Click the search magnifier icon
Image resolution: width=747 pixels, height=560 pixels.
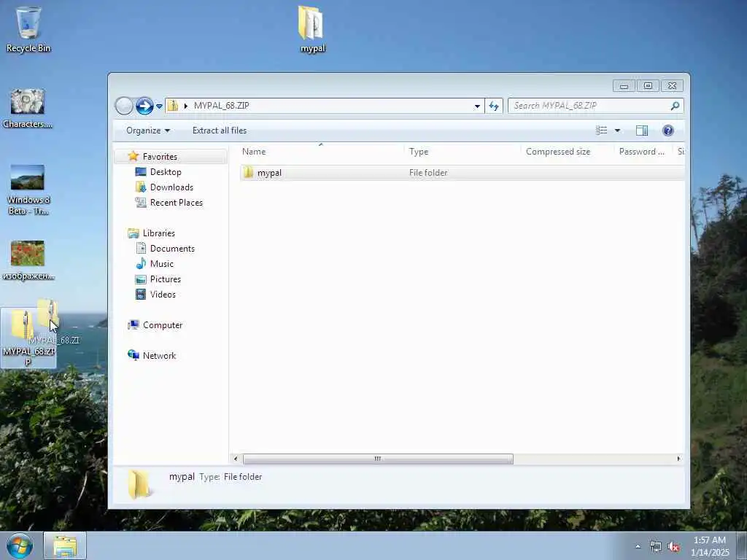coord(675,106)
